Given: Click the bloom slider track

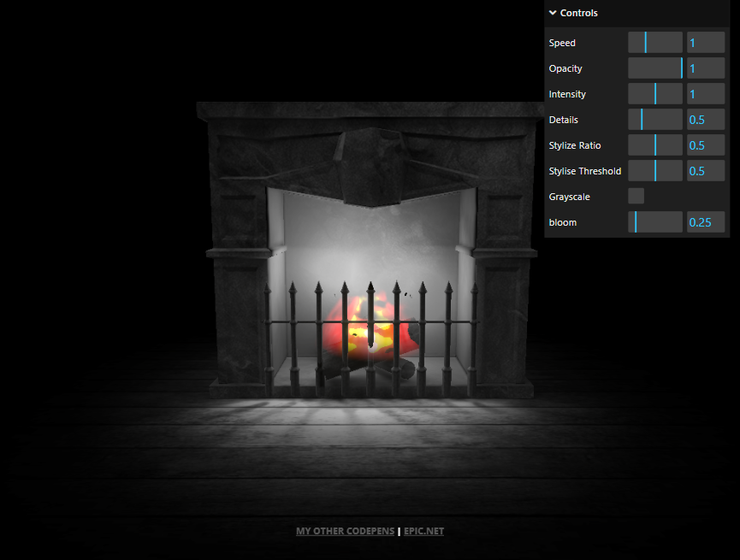Looking at the screenshot, I should click(655, 222).
